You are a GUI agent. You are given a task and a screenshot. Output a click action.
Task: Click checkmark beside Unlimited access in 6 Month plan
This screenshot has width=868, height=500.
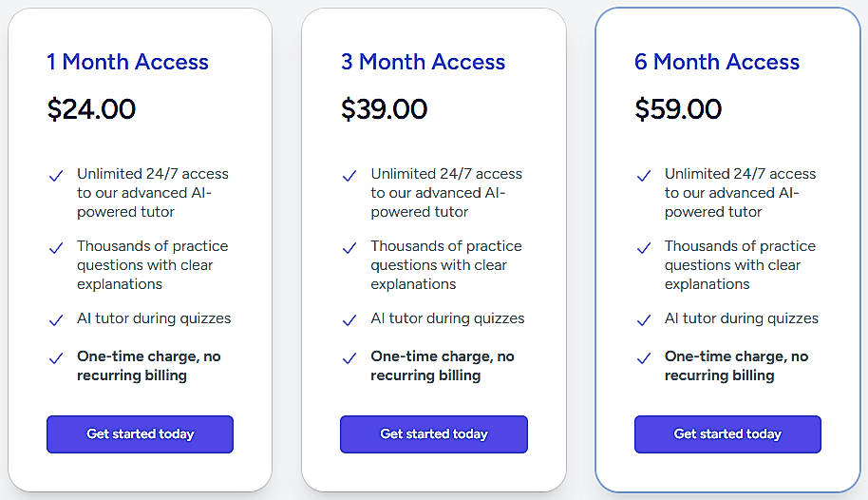(644, 176)
